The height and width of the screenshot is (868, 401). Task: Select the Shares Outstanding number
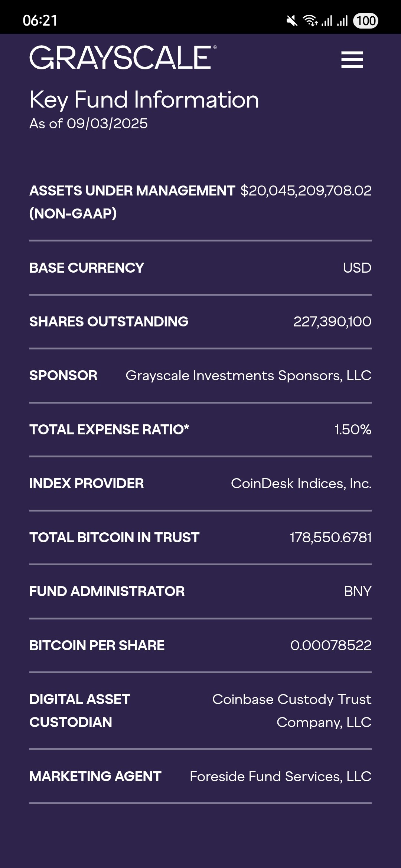pos(332,322)
